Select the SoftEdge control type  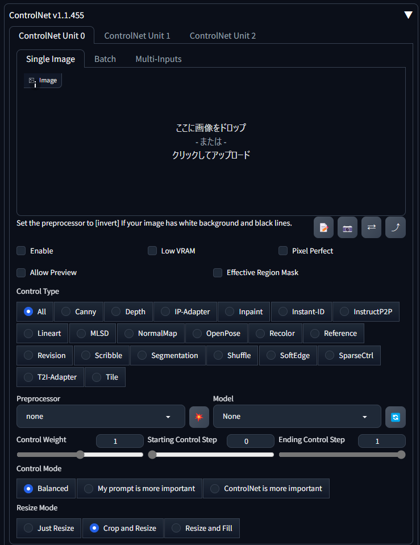click(288, 355)
